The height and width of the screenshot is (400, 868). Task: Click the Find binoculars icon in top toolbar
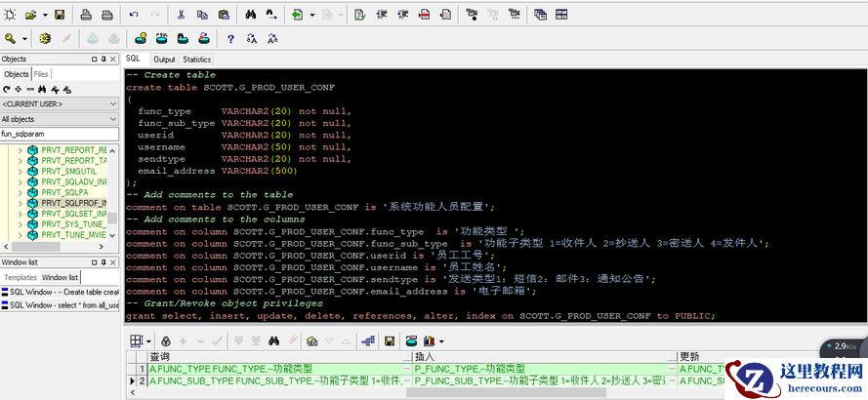pos(251,15)
